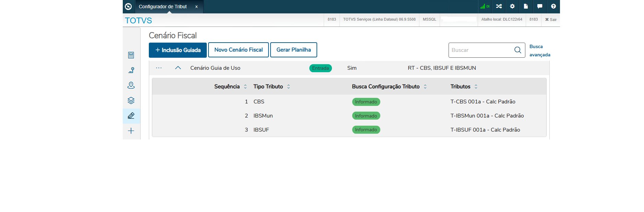Click Informado tag in IBSUF row
The height and width of the screenshot is (212, 644).
[366, 130]
